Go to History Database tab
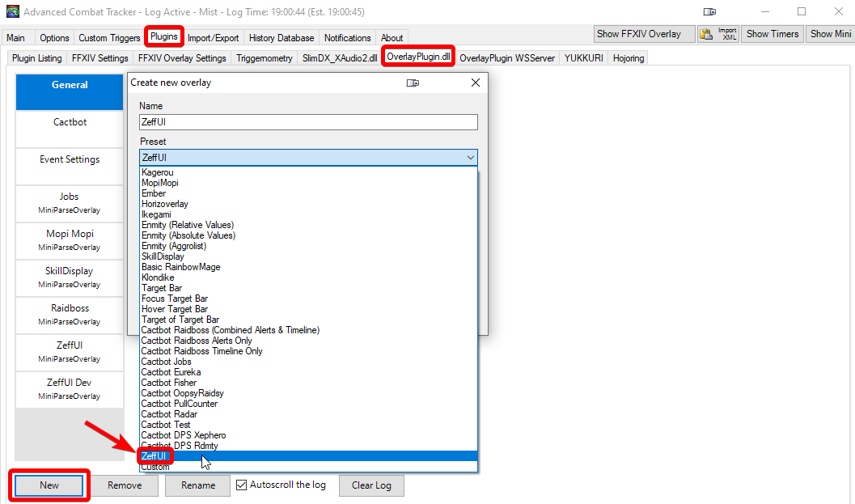The image size is (855, 504). pos(281,38)
